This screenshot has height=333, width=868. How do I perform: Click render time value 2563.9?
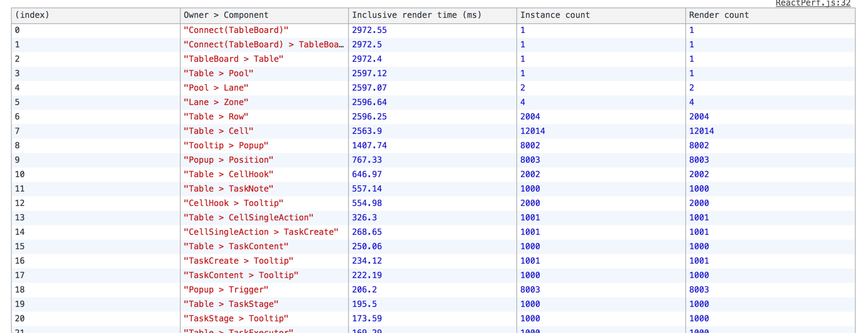click(367, 131)
